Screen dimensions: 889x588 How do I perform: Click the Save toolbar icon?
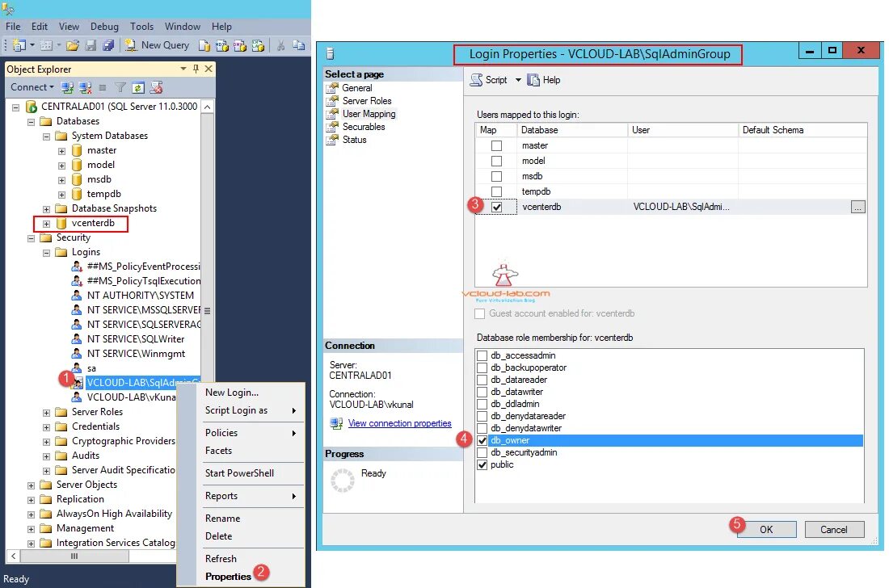click(x=91, y=45)
